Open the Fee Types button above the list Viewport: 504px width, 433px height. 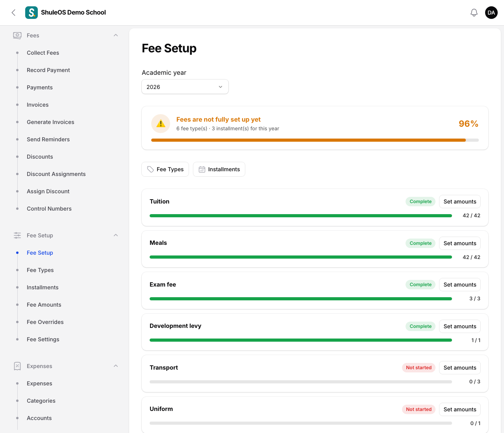click(165, 169)
